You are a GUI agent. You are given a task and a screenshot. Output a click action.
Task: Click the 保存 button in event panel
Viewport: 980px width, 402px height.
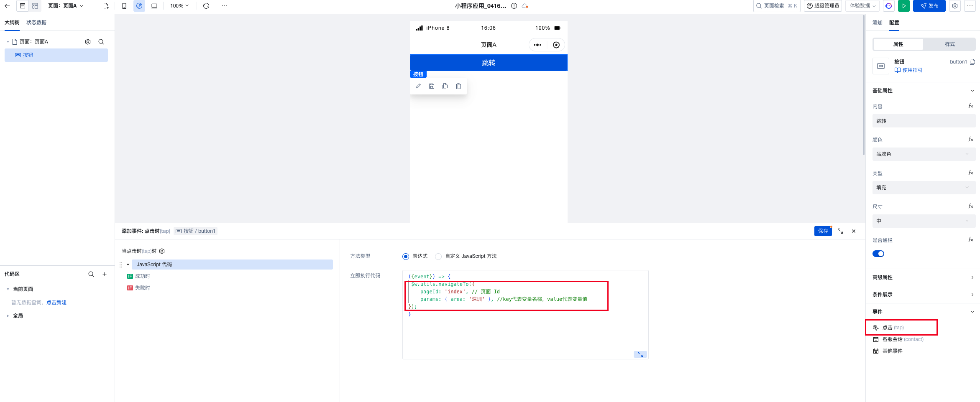point(823,231)
